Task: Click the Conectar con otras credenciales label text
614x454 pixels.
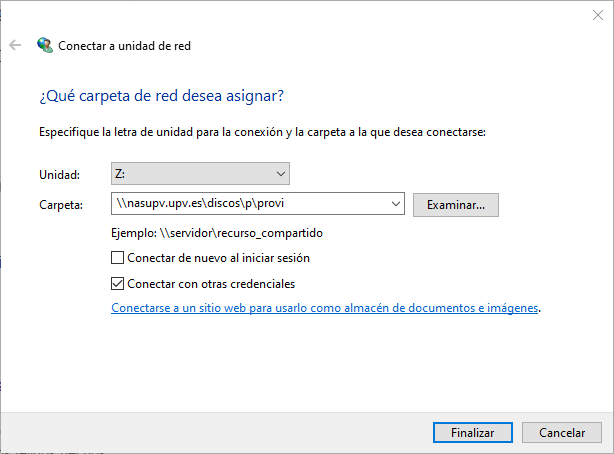Action: (x=211, y=284)
